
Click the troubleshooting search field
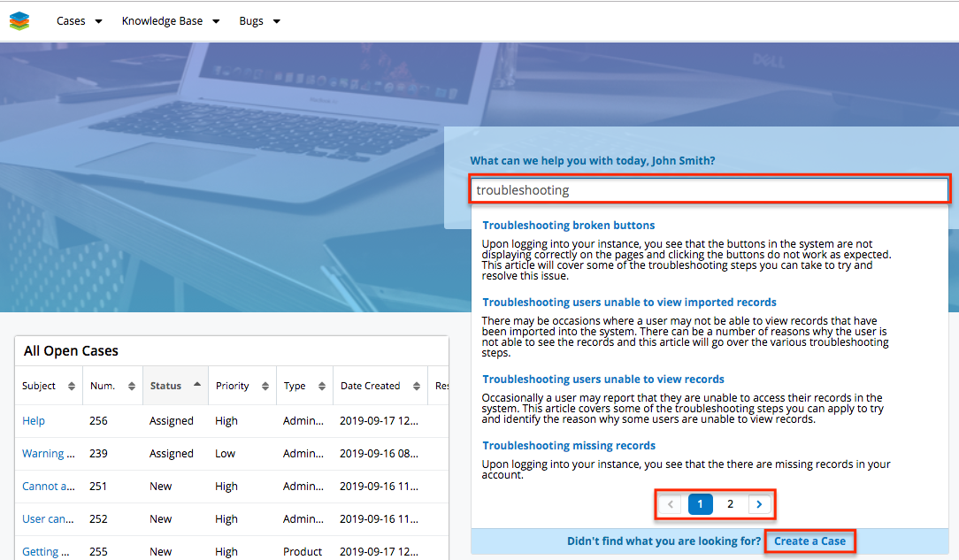709,190
